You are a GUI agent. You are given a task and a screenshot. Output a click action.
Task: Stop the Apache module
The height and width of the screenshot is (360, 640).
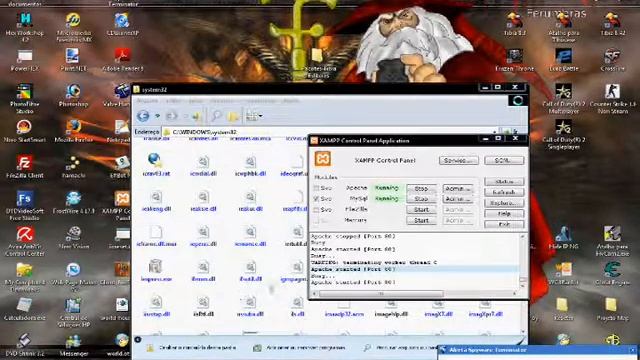[x=421, y=189]
